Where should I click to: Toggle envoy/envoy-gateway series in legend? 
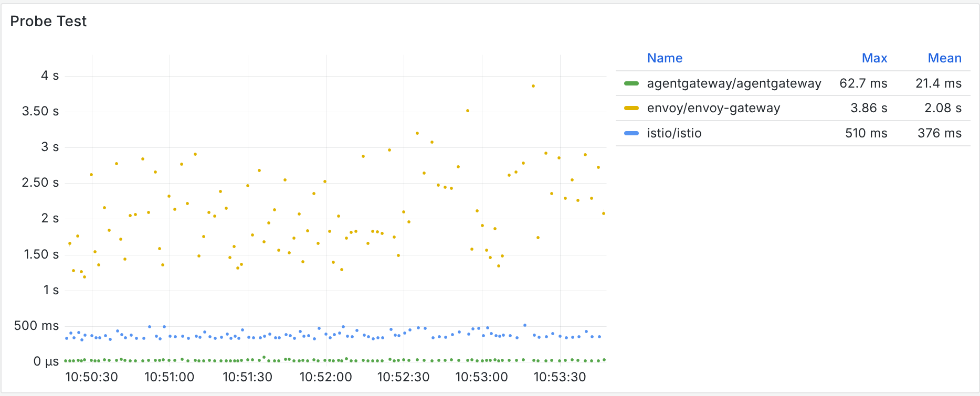pyautogui.click(x=713, y=108)
